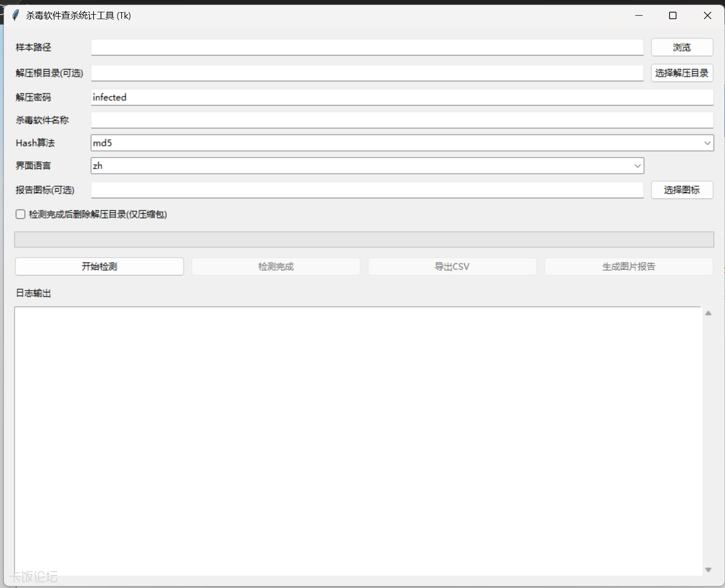The width and height of the screenshot is (725, 588).
Task: Focus the 样本路径 input field
Action: click(x=367, y=48)
